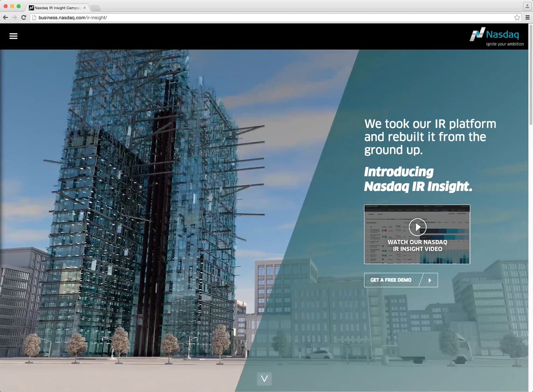
Task: Go forward in browser history
Action: coord(15,17)
